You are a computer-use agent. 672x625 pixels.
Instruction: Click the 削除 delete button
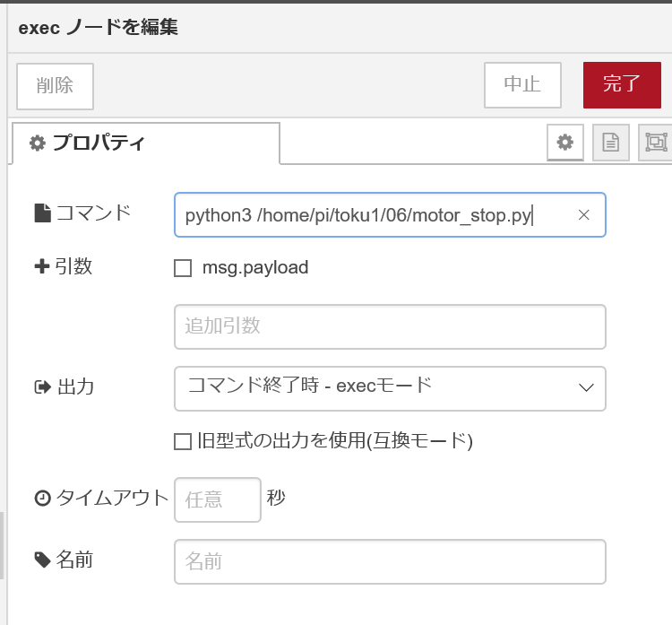pyautogui.click(x=55, y=86)
